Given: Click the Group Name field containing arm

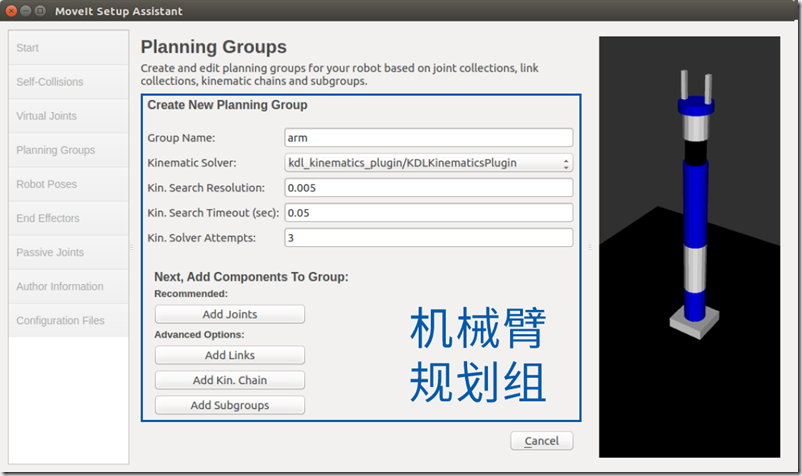Looking at the screenshot, I should click(x=429, y=138).
